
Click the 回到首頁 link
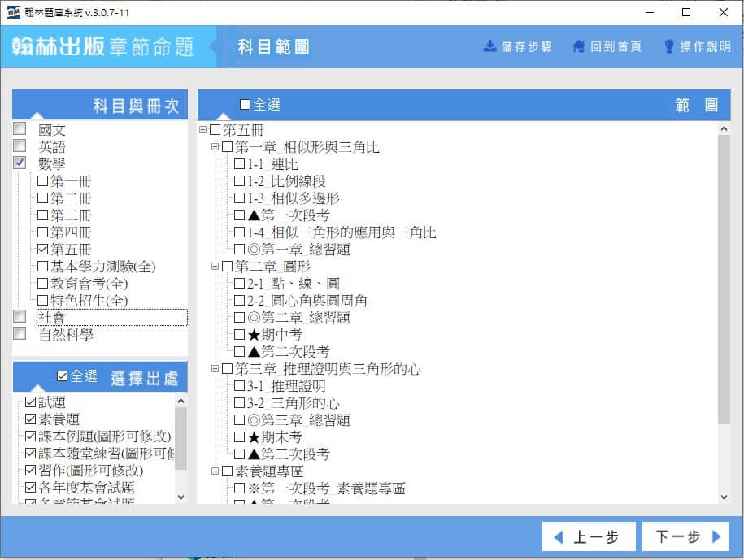607,46
